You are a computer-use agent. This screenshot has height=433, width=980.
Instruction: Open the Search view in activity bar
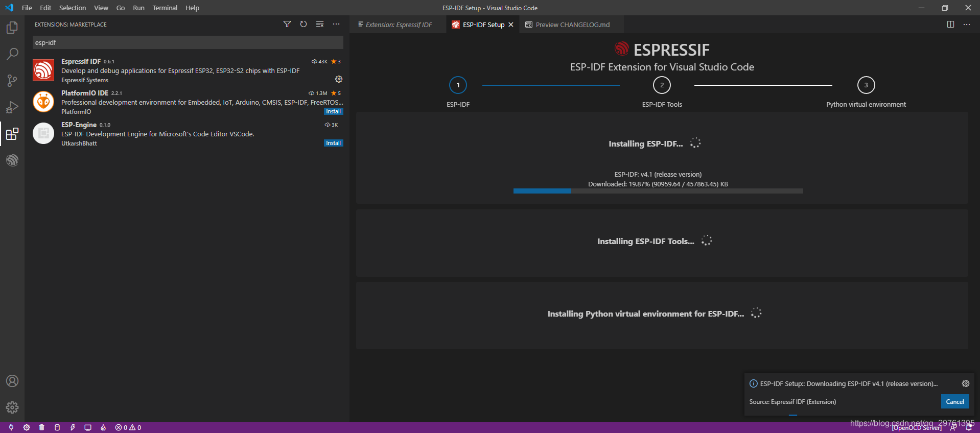pos(12,54)
